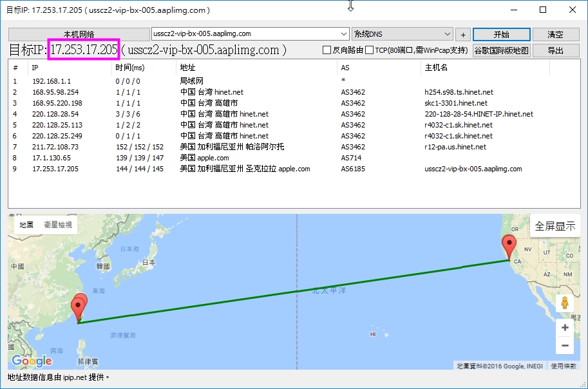Click address 美国 加利福尼亚州 帕洛阿尔托
This screenshot has height=389, width=588.
[232, 147]
